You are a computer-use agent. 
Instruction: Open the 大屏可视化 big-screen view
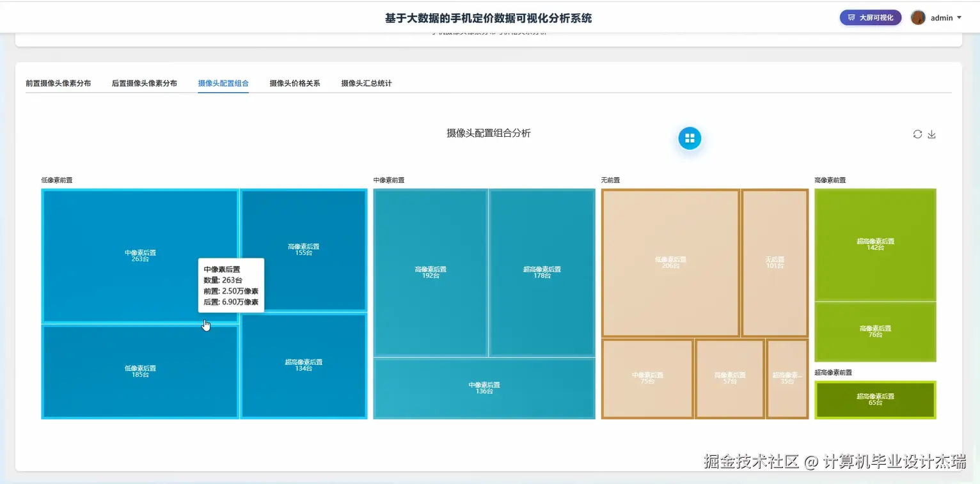click(870, 17)
